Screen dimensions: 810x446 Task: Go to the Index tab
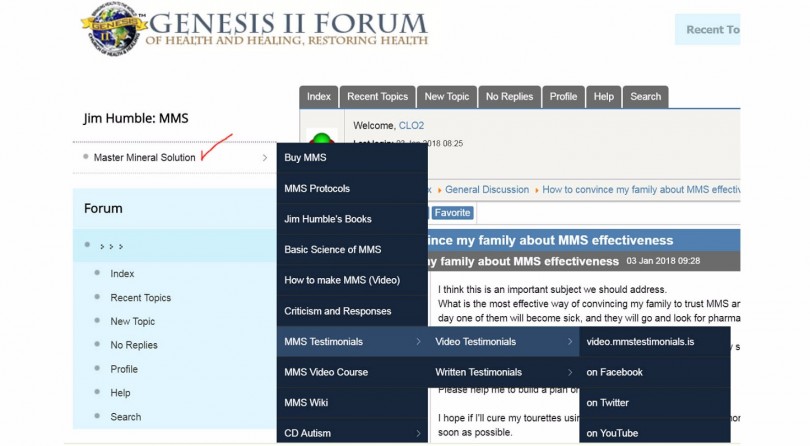(x=319, y=97)
